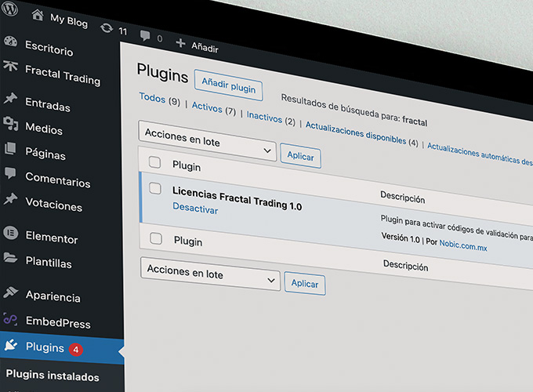Open Votaciones in the sidebar
Screen dimensions: 533x392
54,204
